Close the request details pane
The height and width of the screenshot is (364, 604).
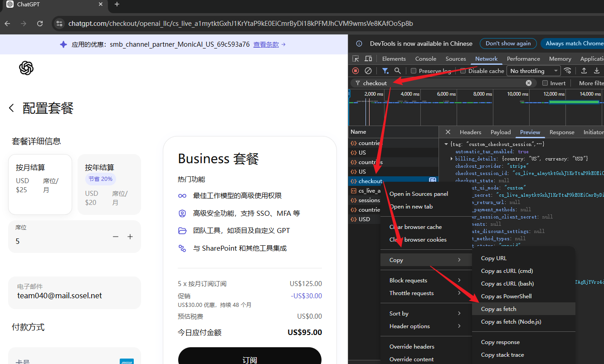(x=448, y=132)
